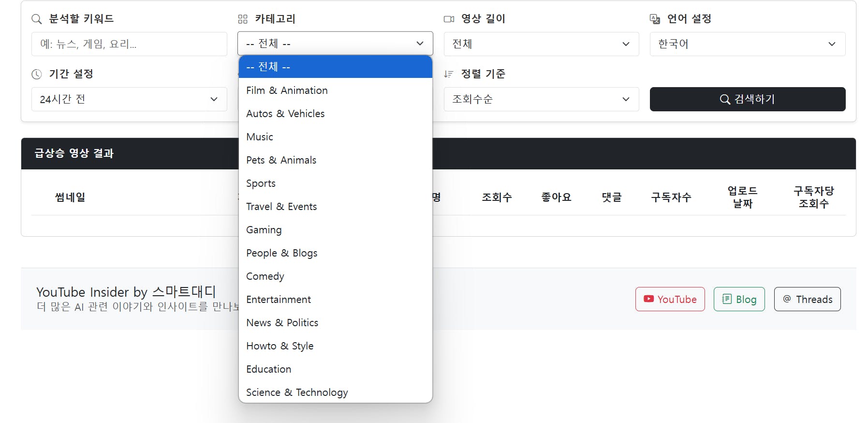Open the 영상 길이 dropdown
This screenshot has height=423, width=868.
pyautogui.click(x=541, y=44)
